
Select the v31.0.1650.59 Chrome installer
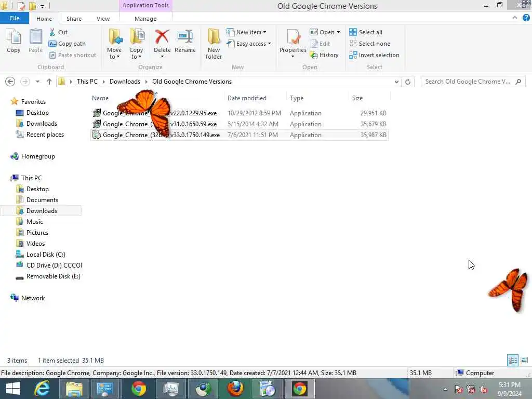[239, 124]
